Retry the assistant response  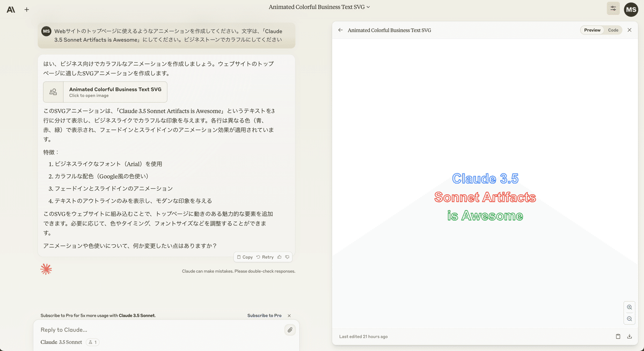coord(265,257)
